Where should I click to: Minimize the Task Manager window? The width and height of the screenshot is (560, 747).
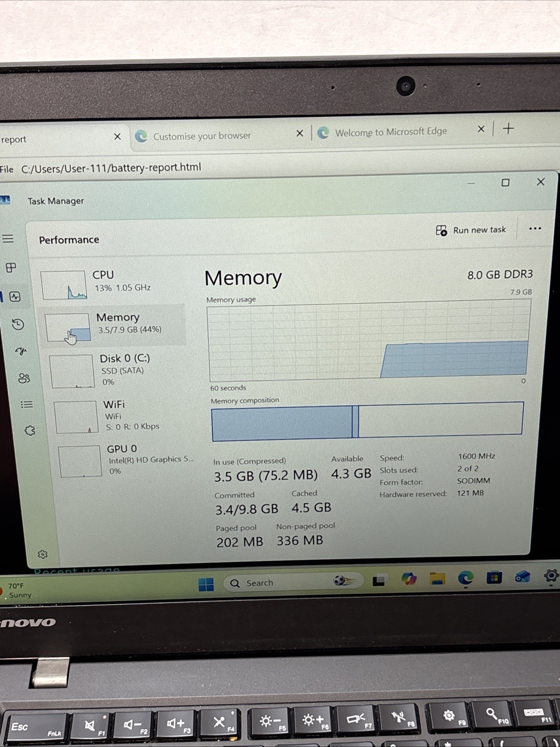(x=471, y=184)
